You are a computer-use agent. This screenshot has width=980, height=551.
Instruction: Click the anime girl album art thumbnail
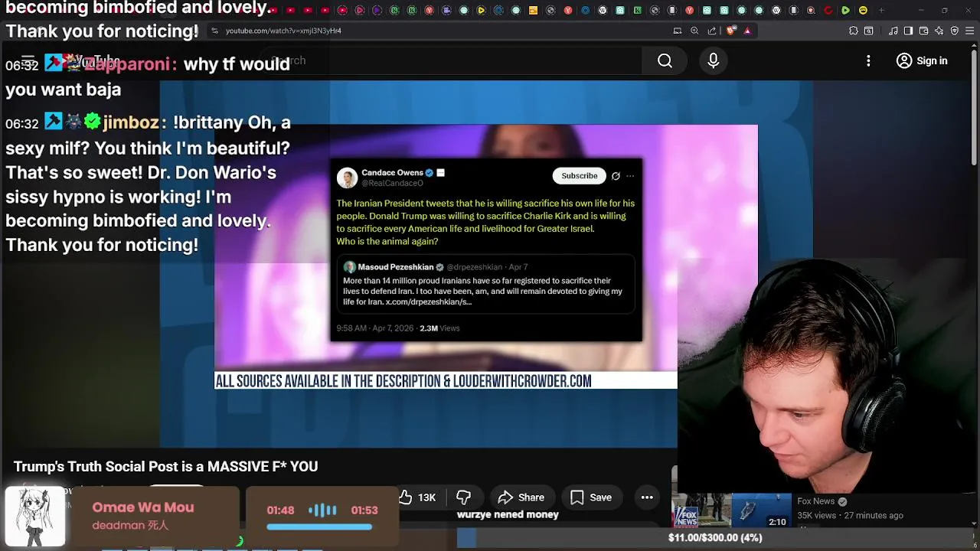tap(35, 517)
